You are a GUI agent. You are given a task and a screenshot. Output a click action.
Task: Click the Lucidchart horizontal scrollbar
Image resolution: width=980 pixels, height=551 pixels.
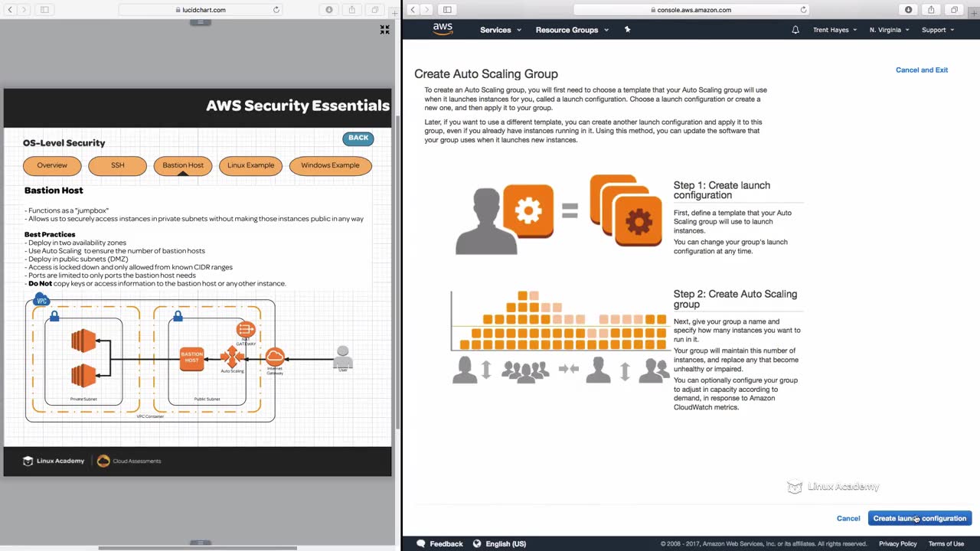pos(198,548)
